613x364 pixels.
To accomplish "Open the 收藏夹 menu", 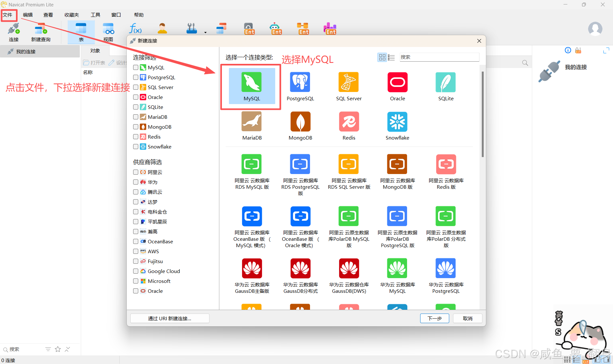I will coord(72,15).
